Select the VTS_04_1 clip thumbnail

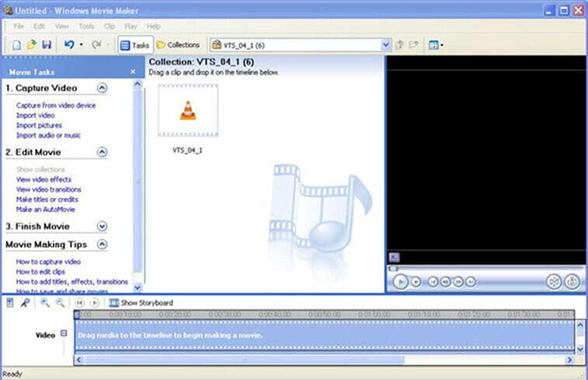[x=188, y=110]
